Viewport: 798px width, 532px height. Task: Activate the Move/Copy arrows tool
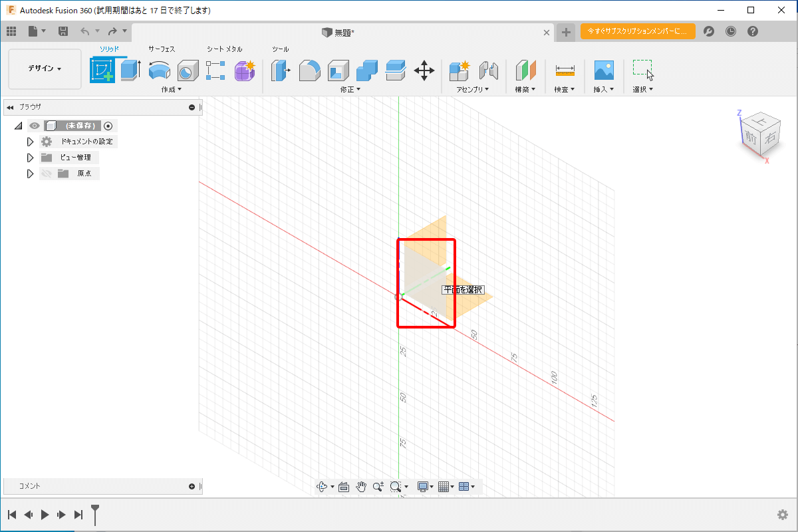coord(424,70)
